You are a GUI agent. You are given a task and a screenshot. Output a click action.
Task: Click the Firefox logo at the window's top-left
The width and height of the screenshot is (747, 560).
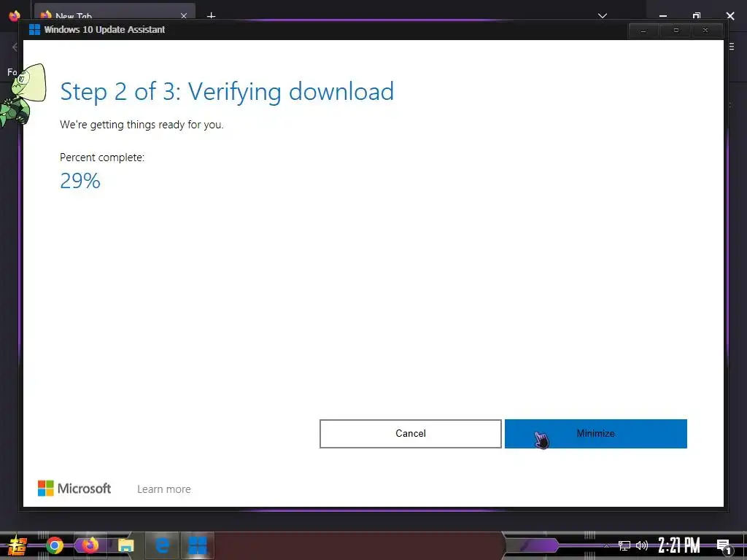coord(15,15)
